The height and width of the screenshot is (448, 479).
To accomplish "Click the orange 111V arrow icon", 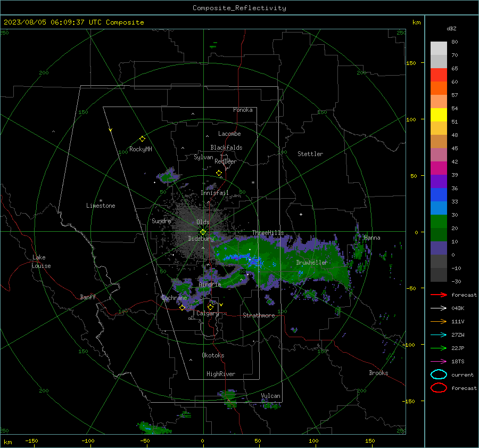I will [439, 321].
